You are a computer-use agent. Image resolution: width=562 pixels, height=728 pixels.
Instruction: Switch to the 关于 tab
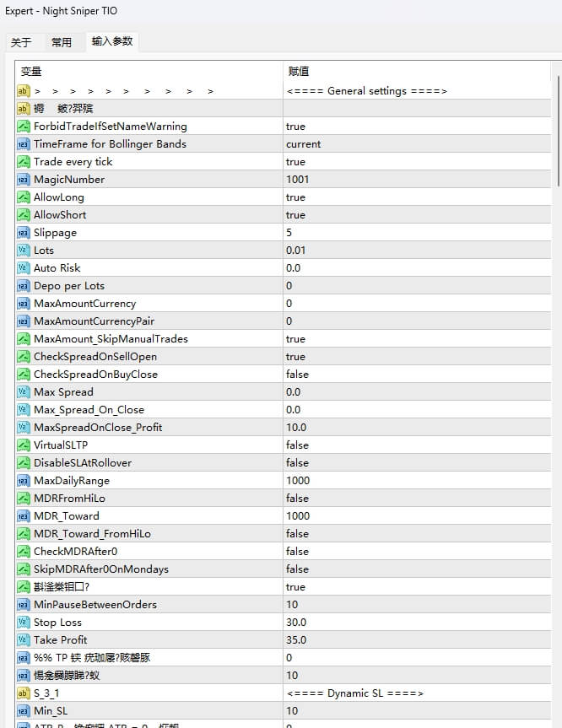tap(21, 43)
